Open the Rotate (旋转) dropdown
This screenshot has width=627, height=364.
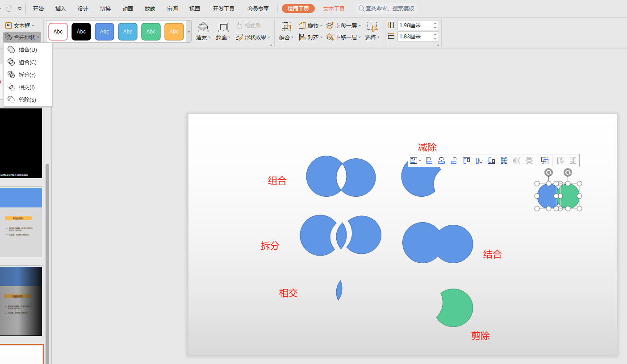[311, 26]
